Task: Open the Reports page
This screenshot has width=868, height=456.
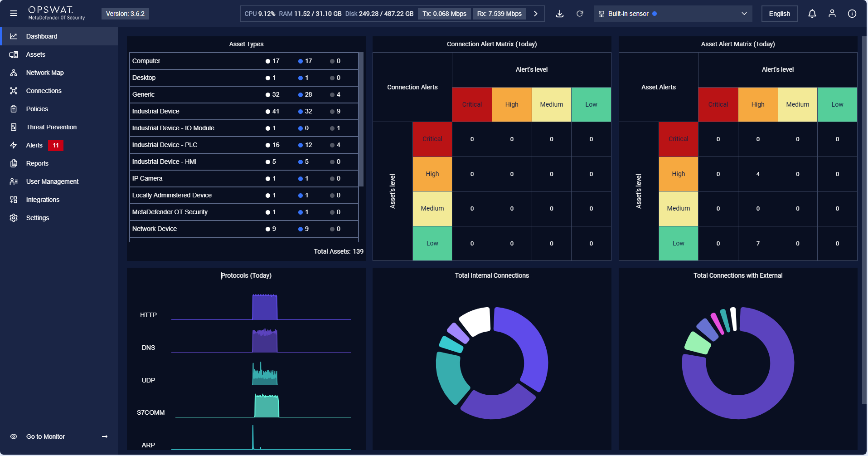Action: pyautogui.click(x=37, y=163)
